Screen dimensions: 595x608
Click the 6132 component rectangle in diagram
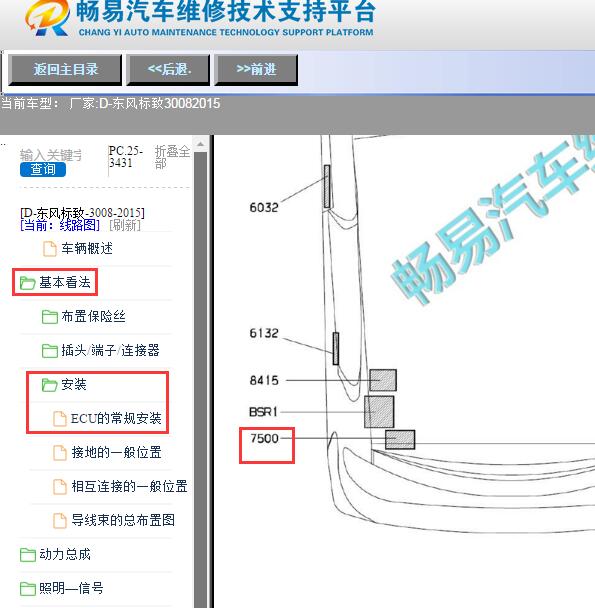336,348
